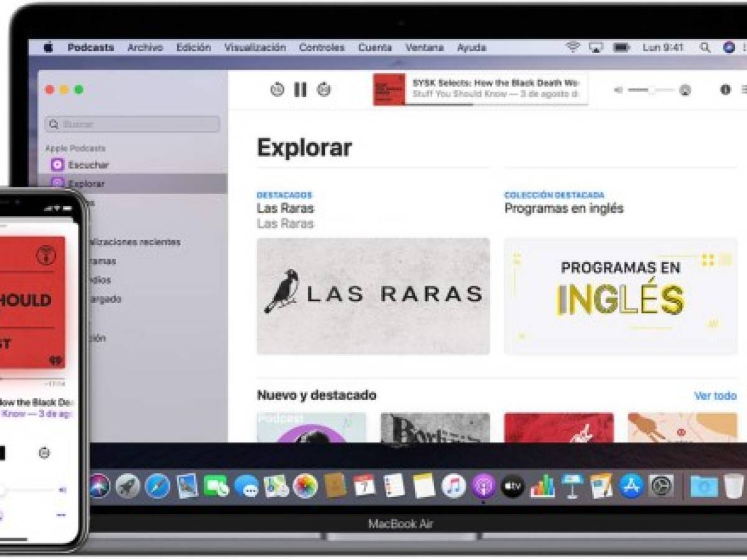Screen dimensions: 747x560
Task: Click the Wi-Fi status icon
Action: click(572, 47)
